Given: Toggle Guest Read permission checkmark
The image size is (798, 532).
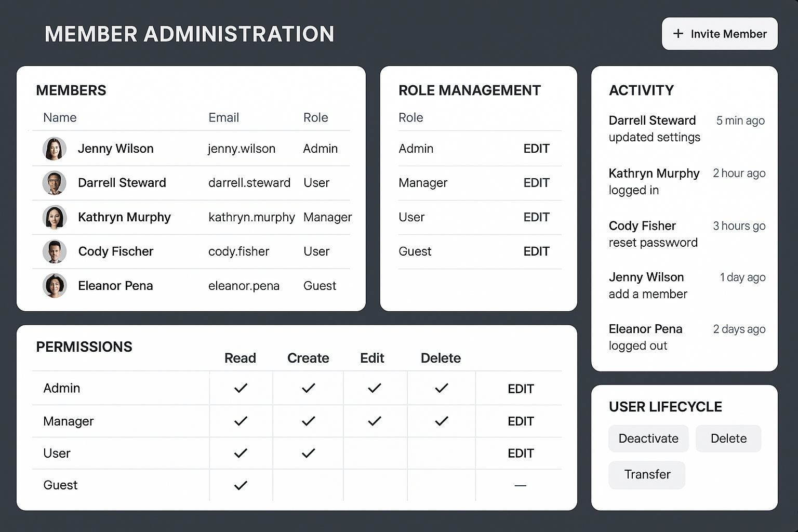Looking at the screenshot, I should [x=241, y=485].
